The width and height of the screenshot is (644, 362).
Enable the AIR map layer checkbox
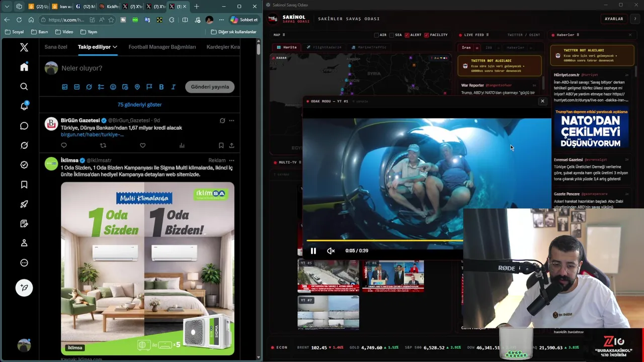(x=377, y=35)
